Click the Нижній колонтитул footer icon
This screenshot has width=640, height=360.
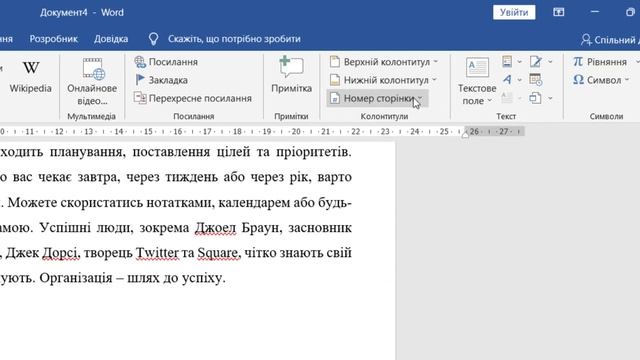click(335, 80)
